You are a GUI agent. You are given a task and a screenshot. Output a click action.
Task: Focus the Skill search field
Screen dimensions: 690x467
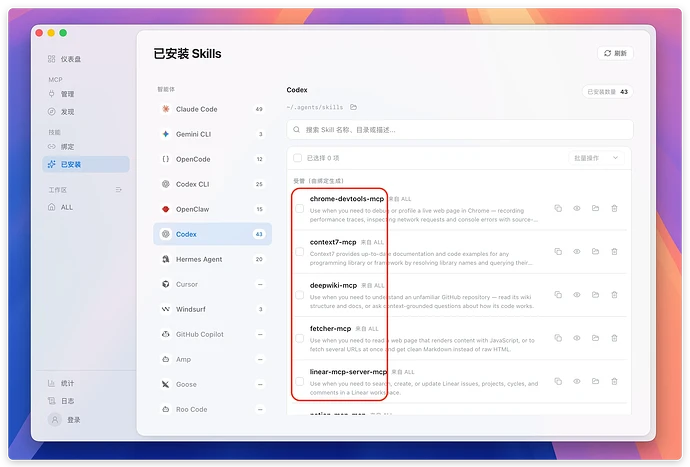coord(460,130)
